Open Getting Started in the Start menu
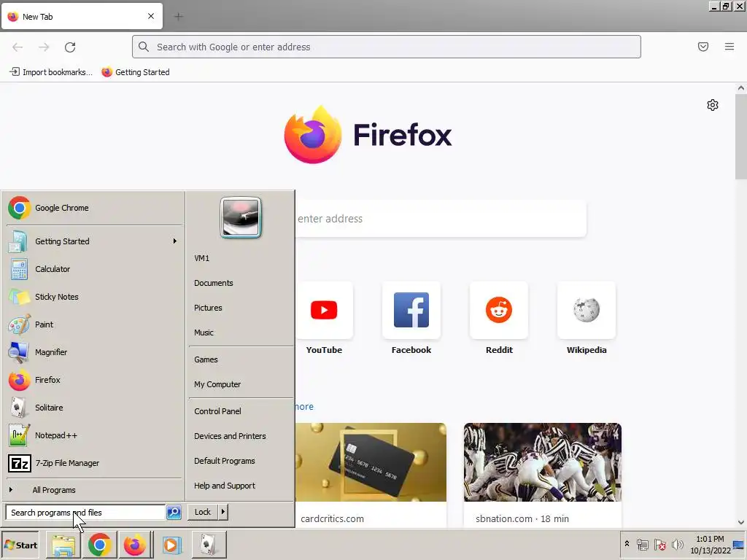 [94, 241]
